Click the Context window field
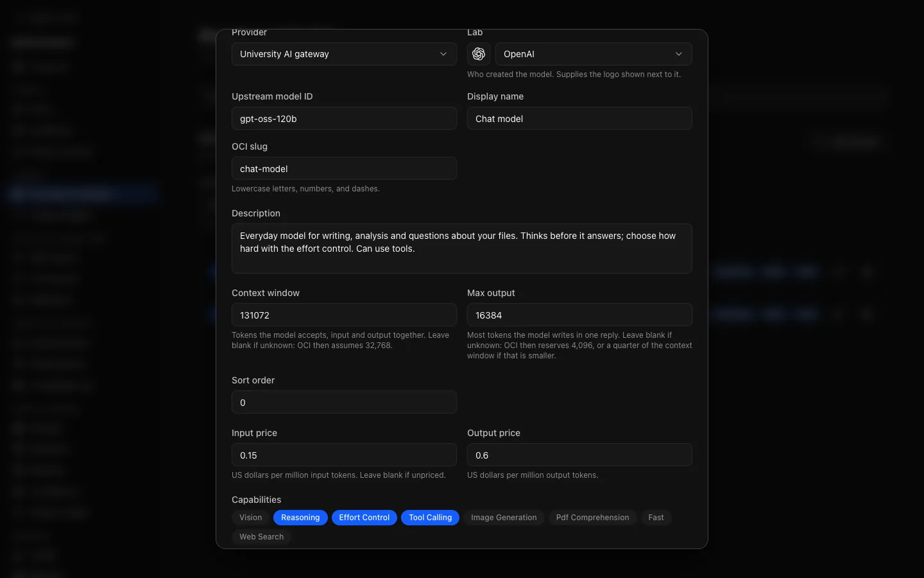Viewport: 924px width, 578px height. pos(344,315)
